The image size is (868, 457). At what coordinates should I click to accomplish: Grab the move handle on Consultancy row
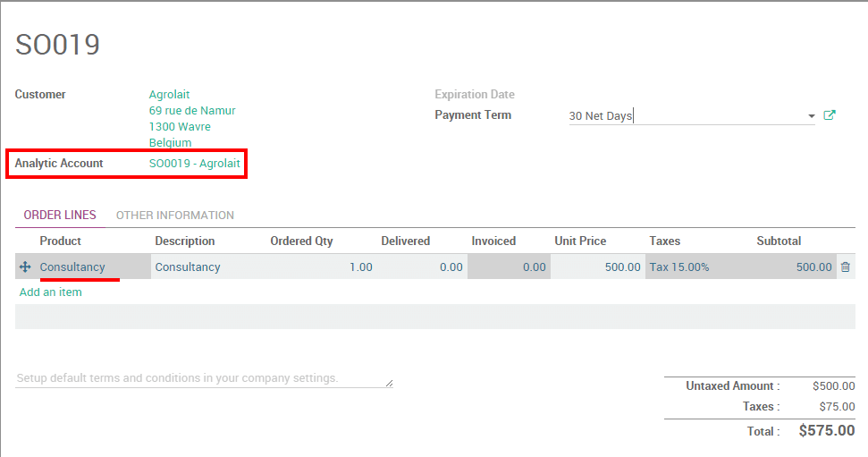click(25, 267)
